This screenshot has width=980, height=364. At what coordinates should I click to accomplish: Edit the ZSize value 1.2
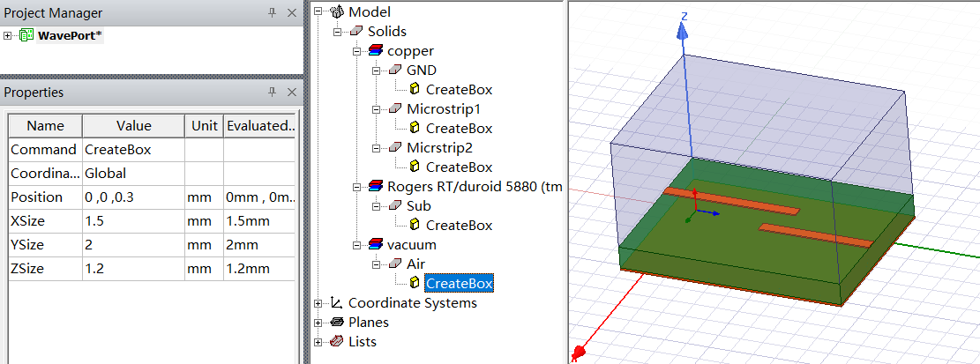[x=134, y=269]
